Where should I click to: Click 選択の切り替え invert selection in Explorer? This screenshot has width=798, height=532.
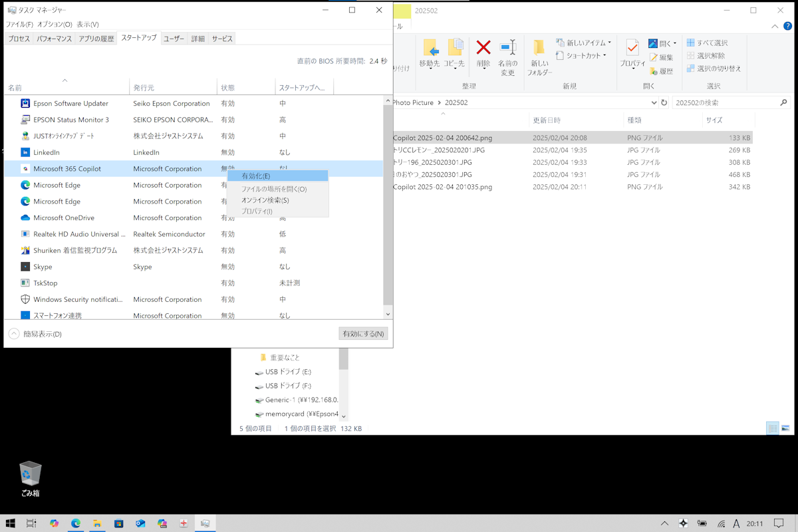pos(714,68)
